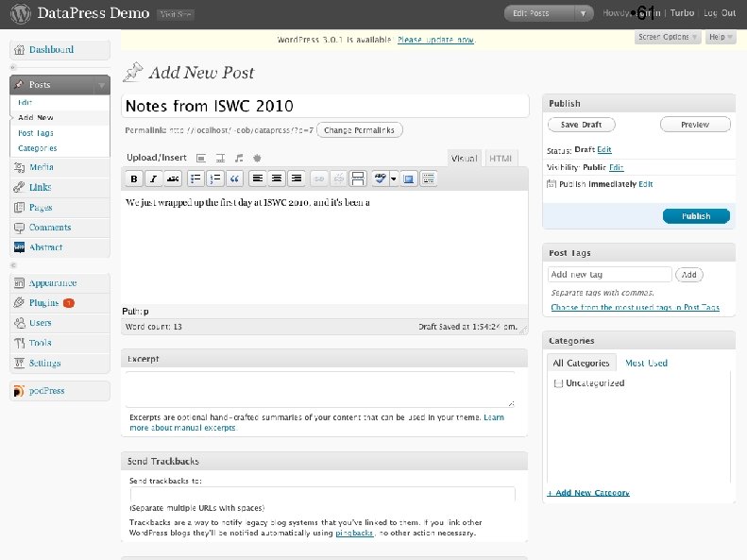Select the Most Used categories tab
This screenshot has width=747, height=560.
[x=646, y=364]
